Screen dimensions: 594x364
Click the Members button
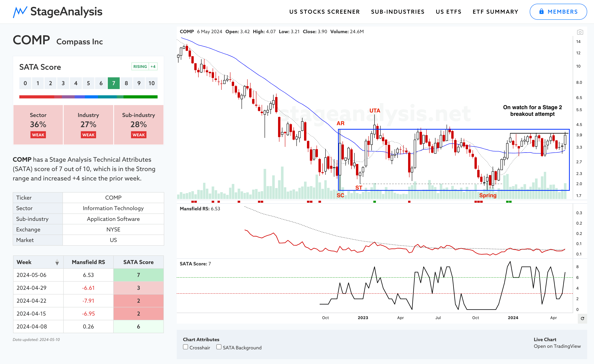[x=558, y=12]
